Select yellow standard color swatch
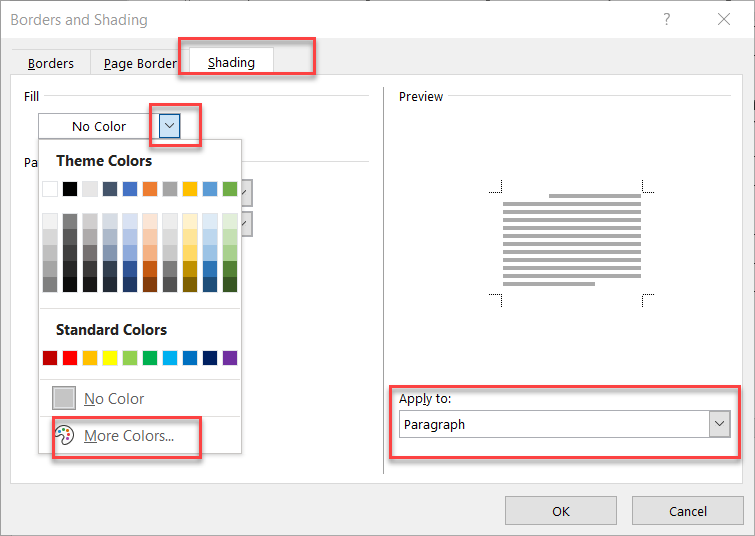This screenshot has height=536, width=755. pyautogui.click(x=110, y=358)
